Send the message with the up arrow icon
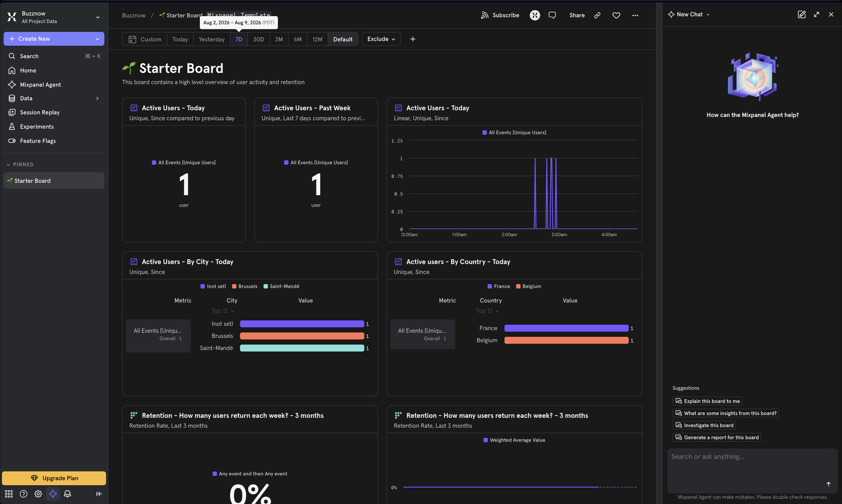842x504 pixels. pos(828,484)
